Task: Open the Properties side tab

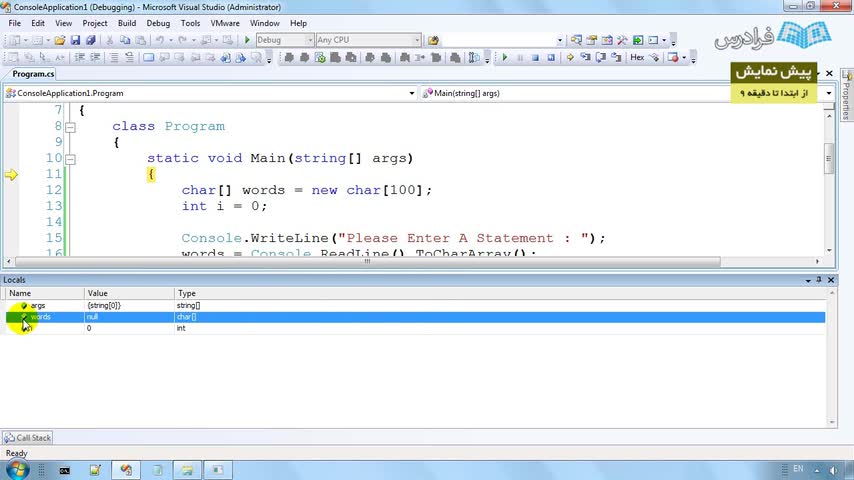Action: [846, 95]
